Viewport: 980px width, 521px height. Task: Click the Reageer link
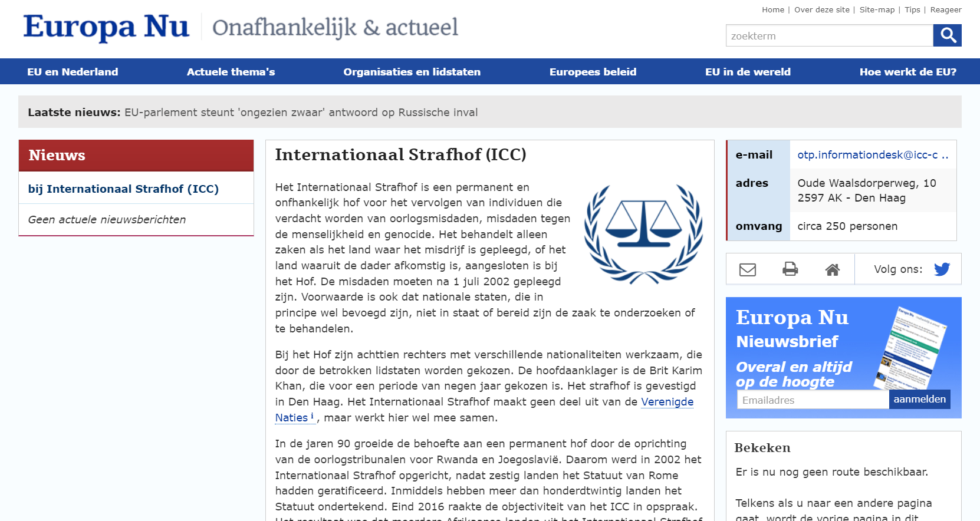tap(946, 9)
